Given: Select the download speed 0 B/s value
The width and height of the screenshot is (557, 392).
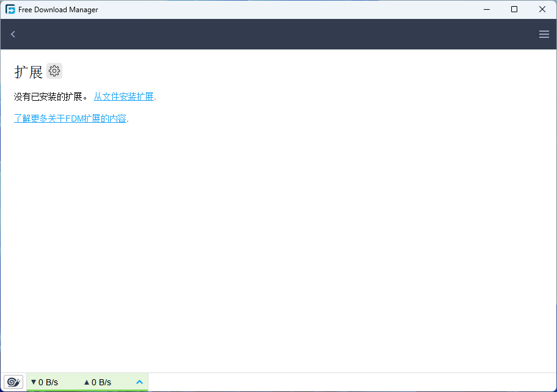Looking at the screenshot, I should pos(48,382).
